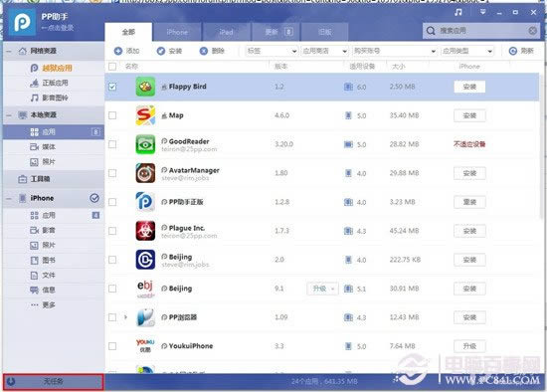The image size is (547, 392).
Task: Open the title bar dropdown menu icon
Action: [x=482, y=12]
